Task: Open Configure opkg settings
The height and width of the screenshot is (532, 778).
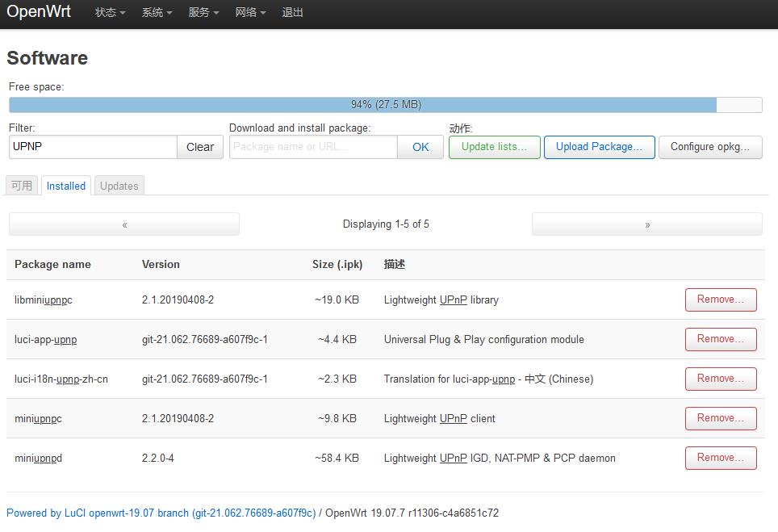Action: pyautogui.click(x=710, y=147)
